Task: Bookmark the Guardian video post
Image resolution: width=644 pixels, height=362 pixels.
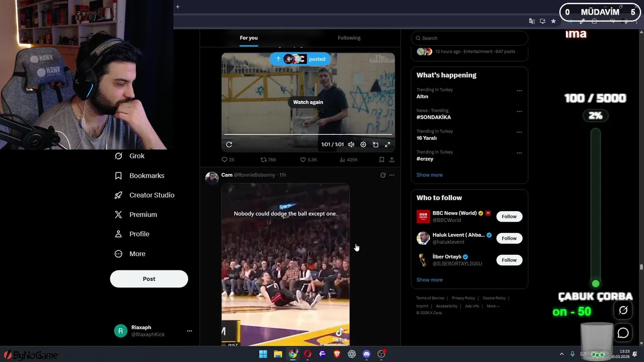Action: point(381,159)
